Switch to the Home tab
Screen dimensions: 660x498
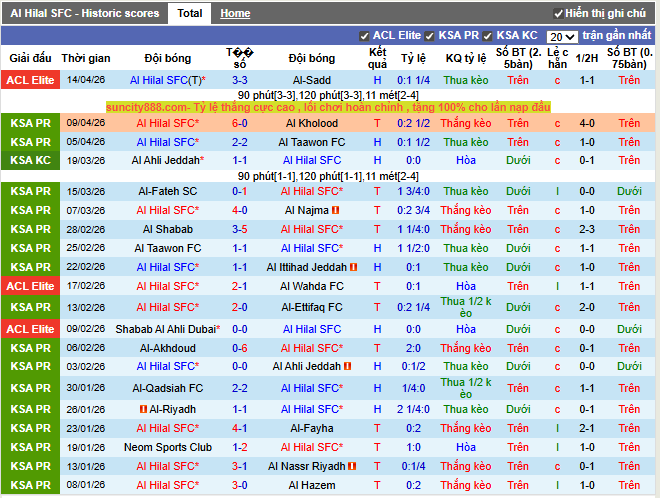235,14
